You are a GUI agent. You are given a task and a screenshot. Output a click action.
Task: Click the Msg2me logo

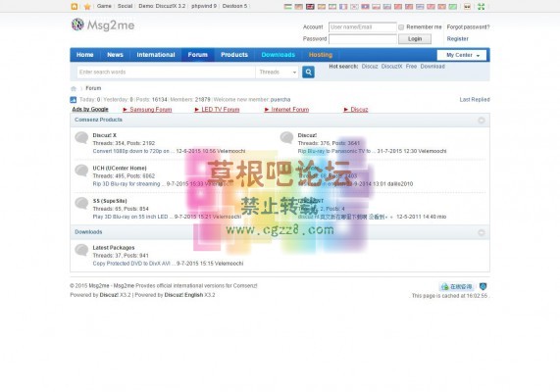[x=103, y=25]
